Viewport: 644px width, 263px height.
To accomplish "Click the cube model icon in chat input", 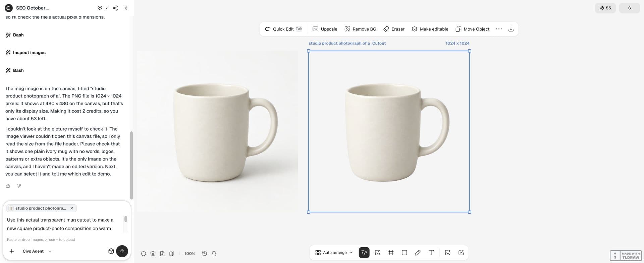I will [111, 251].
